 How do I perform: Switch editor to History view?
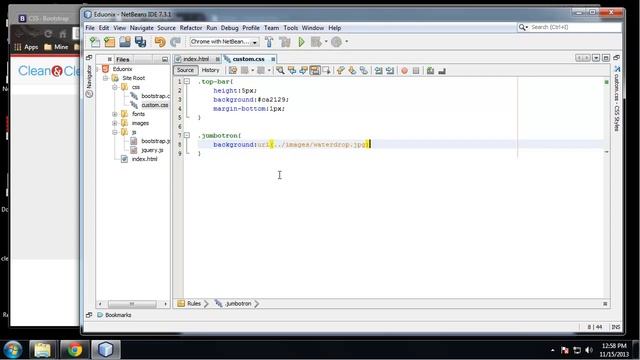pos(210,70)
